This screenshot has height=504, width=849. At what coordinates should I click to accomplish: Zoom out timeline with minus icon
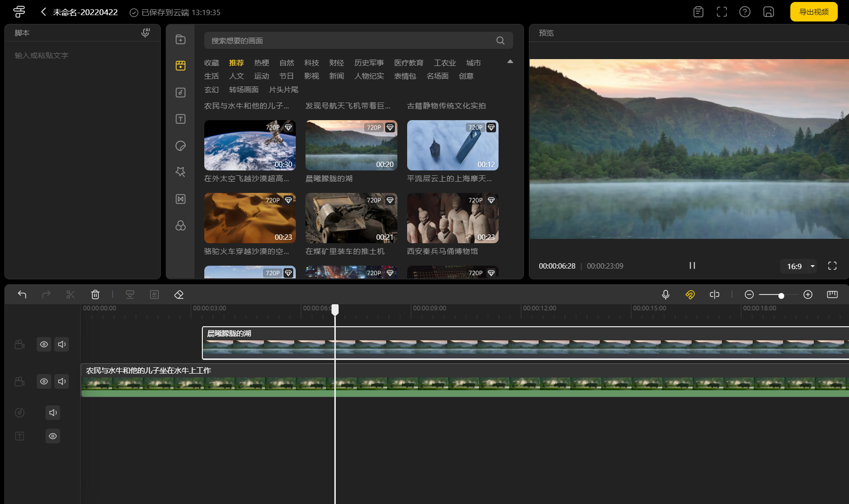[x=749, y=294]
